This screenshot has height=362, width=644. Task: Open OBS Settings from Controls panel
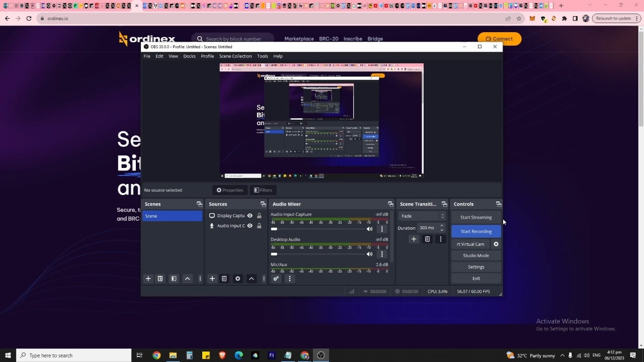click(x=476, y=267)
